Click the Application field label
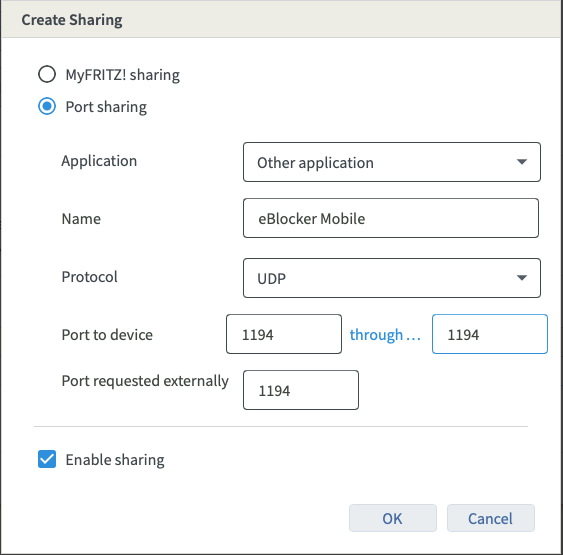Screen dimensions: 563x555 (x=99, y=161)
